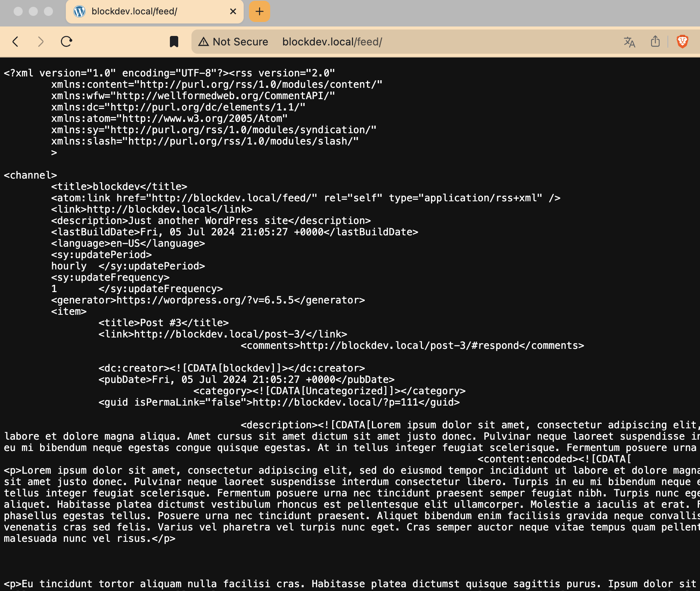Click the xmlns:content namespace line
The height and width of the screenshot is (591, 700).
point(217,84)
